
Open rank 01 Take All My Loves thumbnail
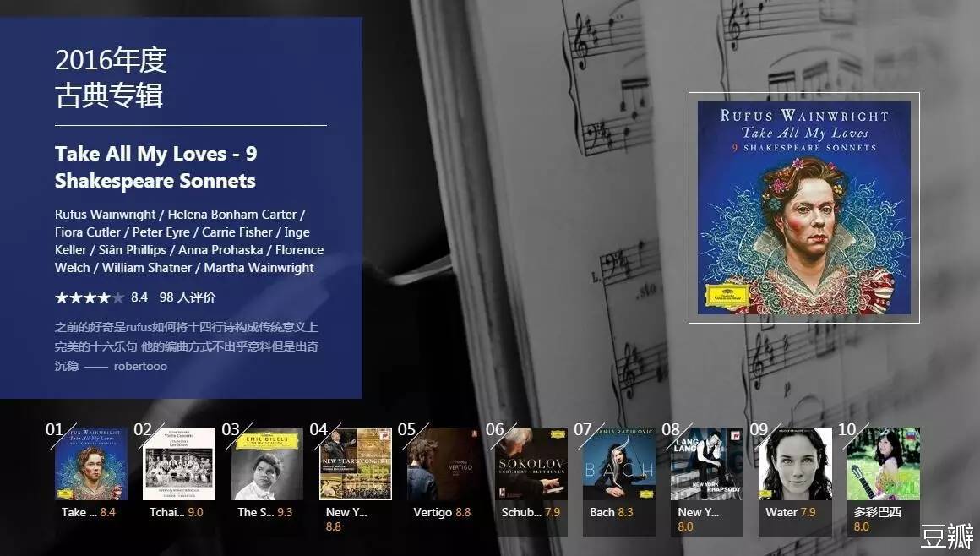[91, 464]
